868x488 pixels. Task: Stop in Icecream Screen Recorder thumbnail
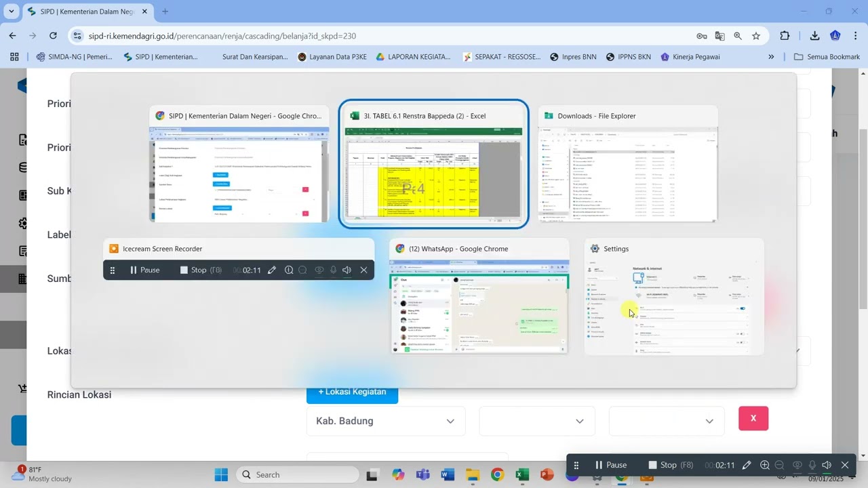click(201, 270)
